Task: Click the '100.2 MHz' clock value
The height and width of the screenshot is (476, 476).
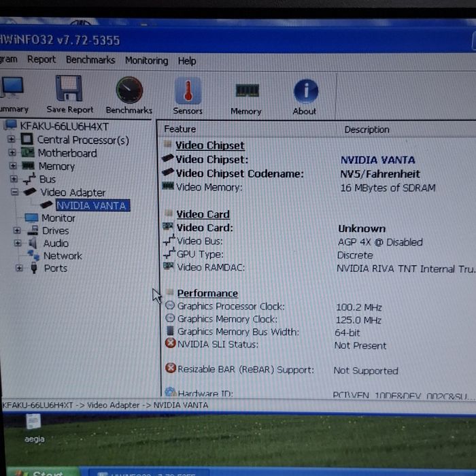Action: [x=359, y=307]
